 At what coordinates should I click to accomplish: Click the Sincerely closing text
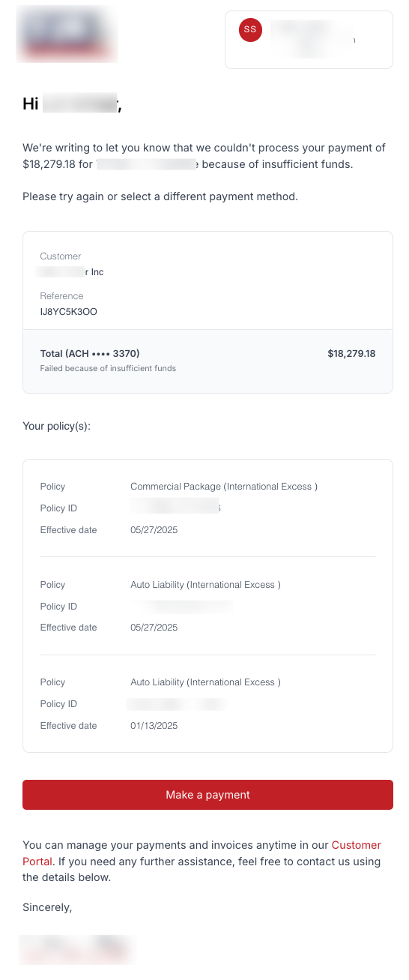point(47,908)
